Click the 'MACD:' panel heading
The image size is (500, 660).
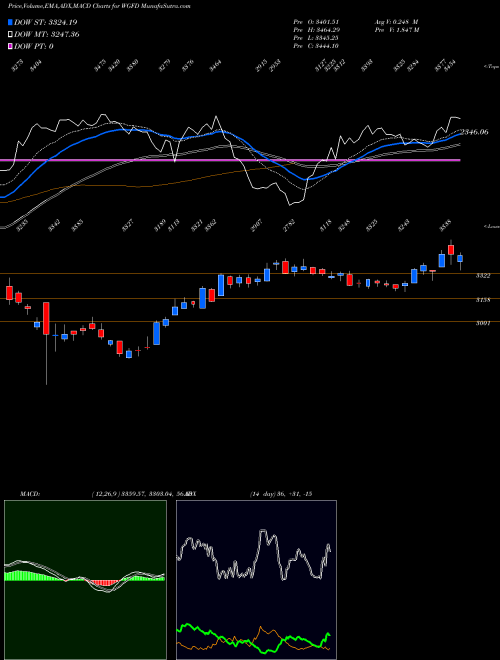30,494
